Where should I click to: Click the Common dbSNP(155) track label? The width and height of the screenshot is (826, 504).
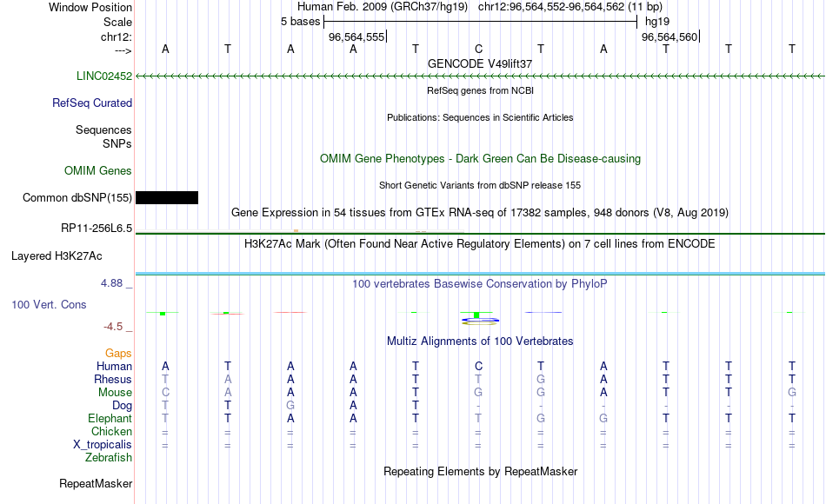tap(77, 197)
